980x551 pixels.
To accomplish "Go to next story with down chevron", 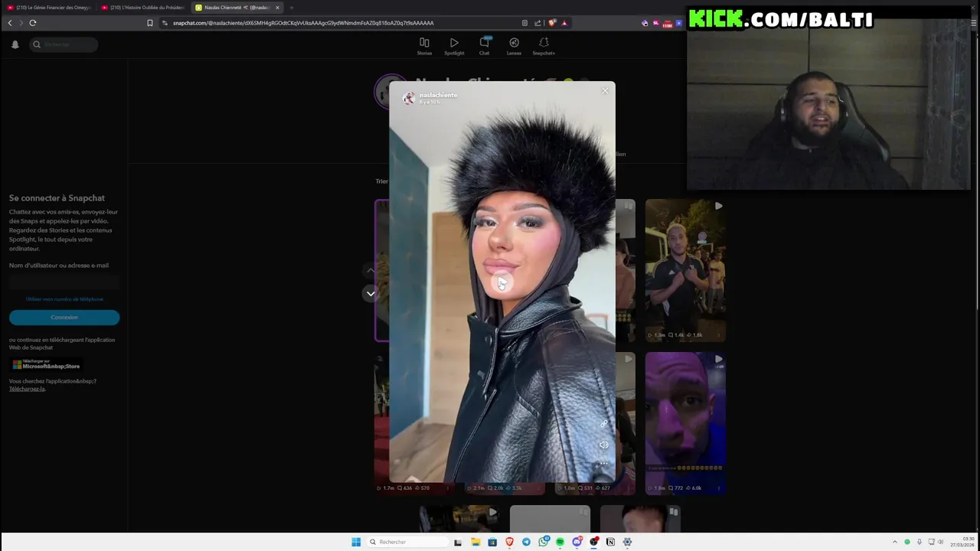I will [x=371, y=294].
